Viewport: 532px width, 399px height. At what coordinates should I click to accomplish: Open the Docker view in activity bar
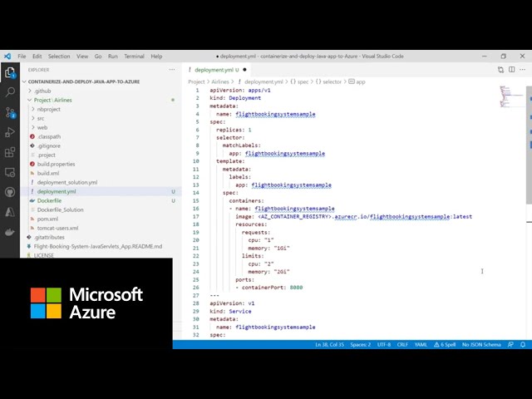[x=10, y=233]
